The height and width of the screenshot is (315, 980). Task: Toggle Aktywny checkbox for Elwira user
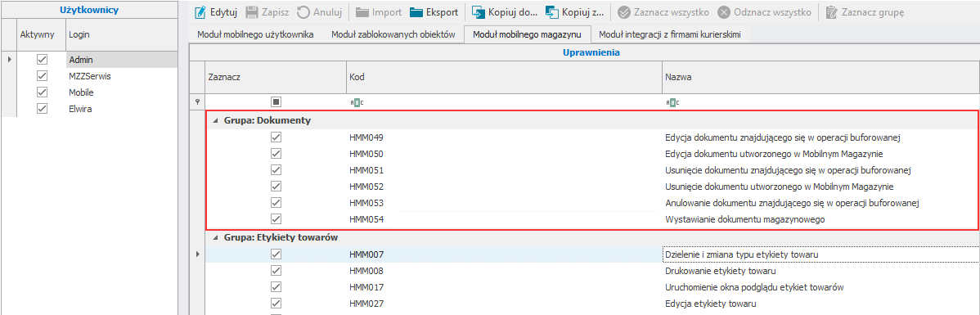(x=43, y=108)
